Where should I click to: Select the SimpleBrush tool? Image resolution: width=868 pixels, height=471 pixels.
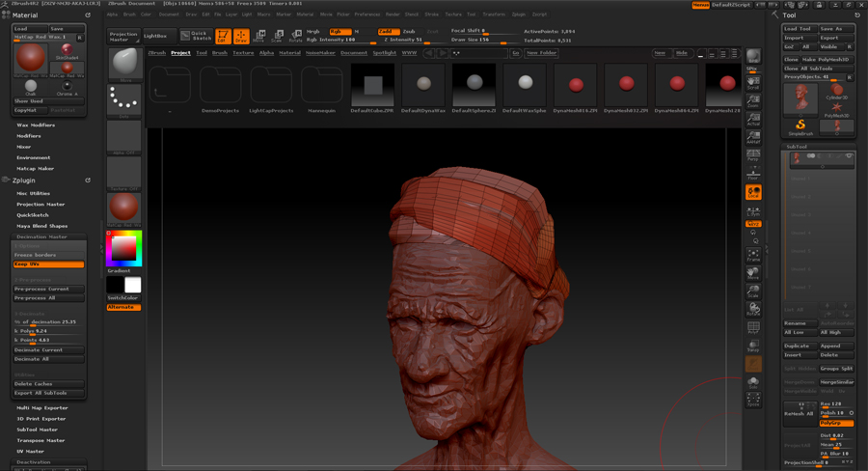point(800,126)
